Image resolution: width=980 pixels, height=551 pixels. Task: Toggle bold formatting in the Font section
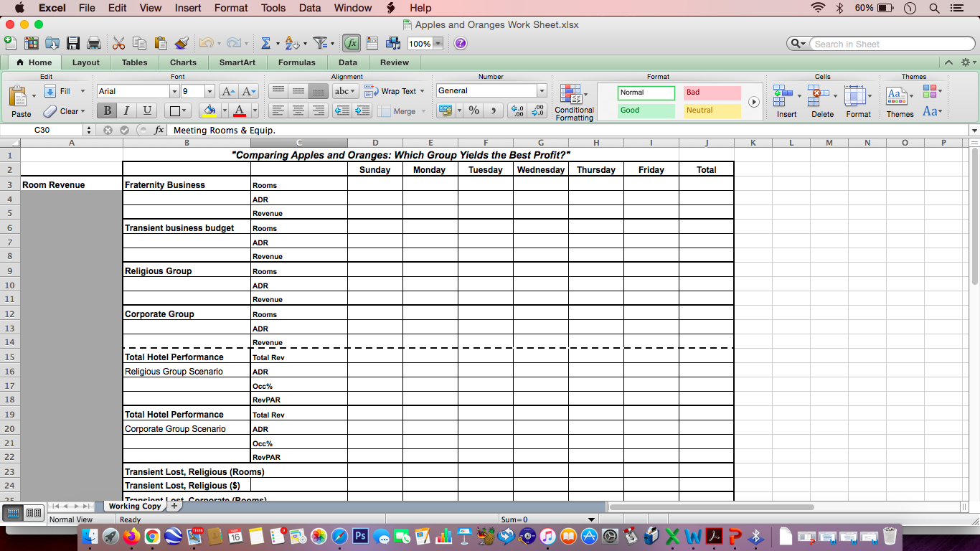point(106,110)
